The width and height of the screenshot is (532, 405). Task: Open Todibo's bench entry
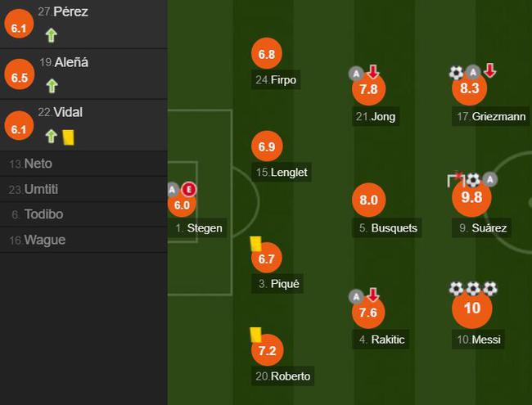coord(83,214)
